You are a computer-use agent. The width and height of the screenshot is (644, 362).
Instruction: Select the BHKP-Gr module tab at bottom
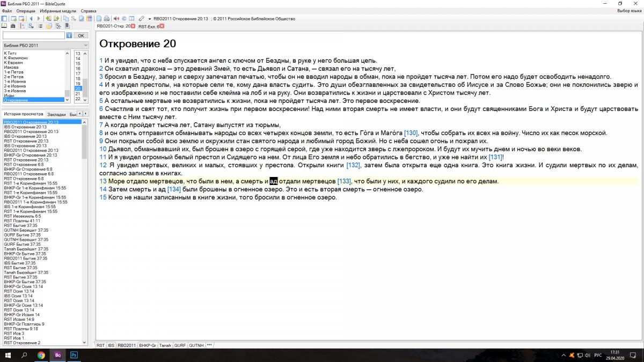pyautogui.click(x=148, y=345)
